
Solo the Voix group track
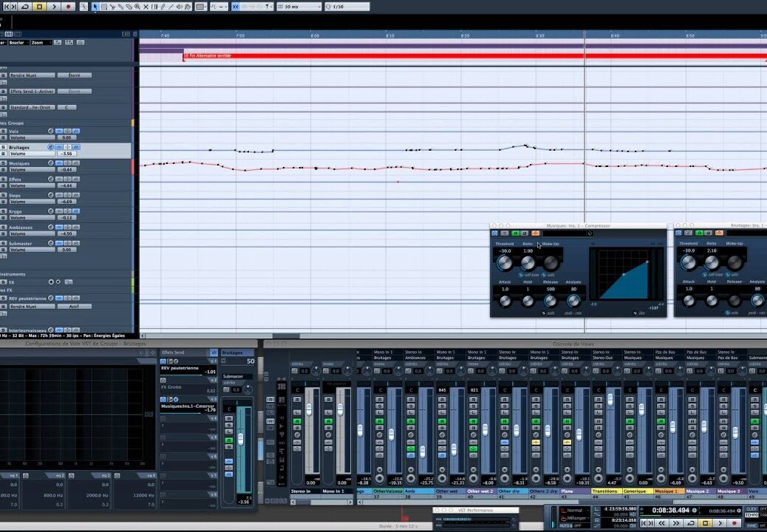tap(4, 131)
